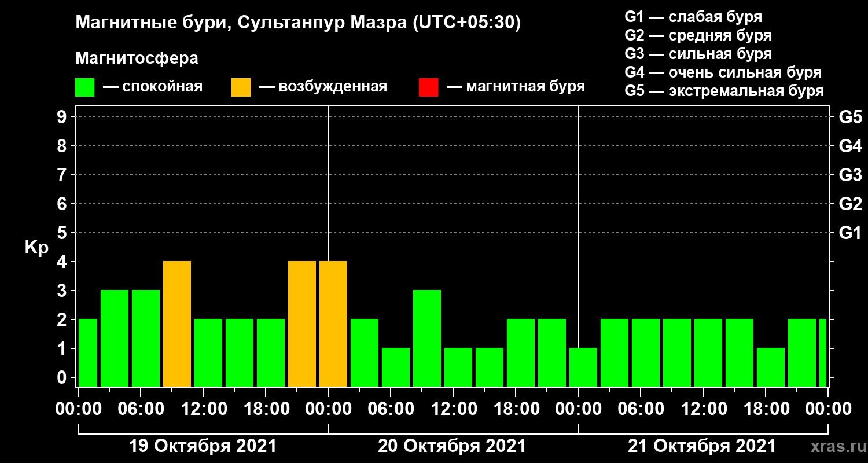Click the yellow Kp 4 bar before 12:00 on 19 October
This screenshot has height=463, width=868.
(x=177, y=324)
